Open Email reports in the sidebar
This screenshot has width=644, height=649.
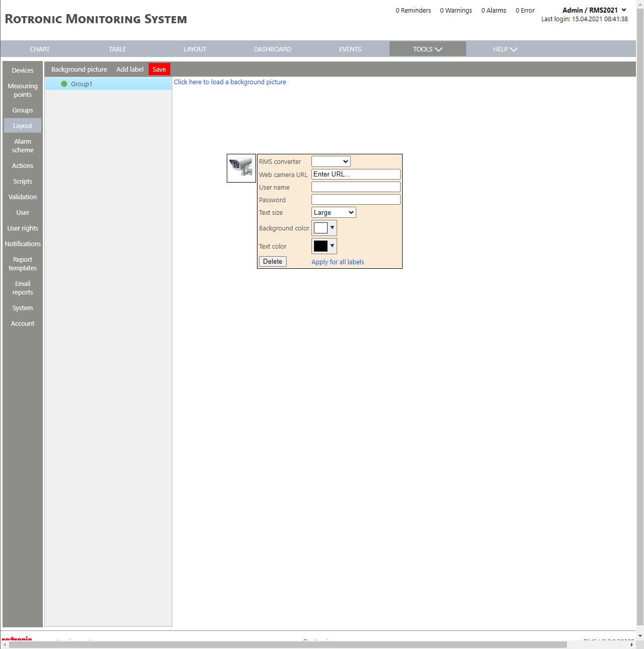click(x=23, y=288)
